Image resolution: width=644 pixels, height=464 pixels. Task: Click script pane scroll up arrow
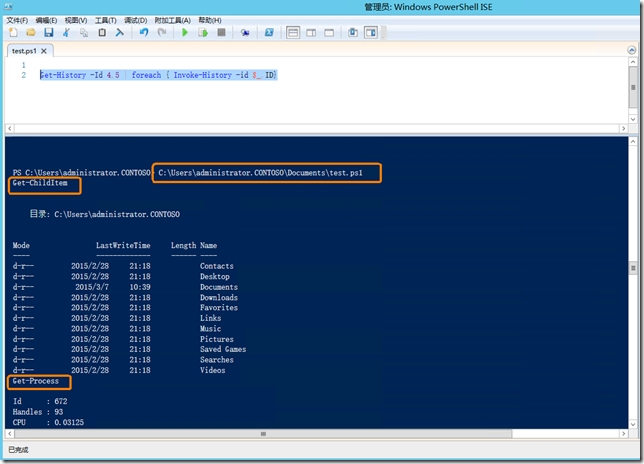click(x=633, y=62)
